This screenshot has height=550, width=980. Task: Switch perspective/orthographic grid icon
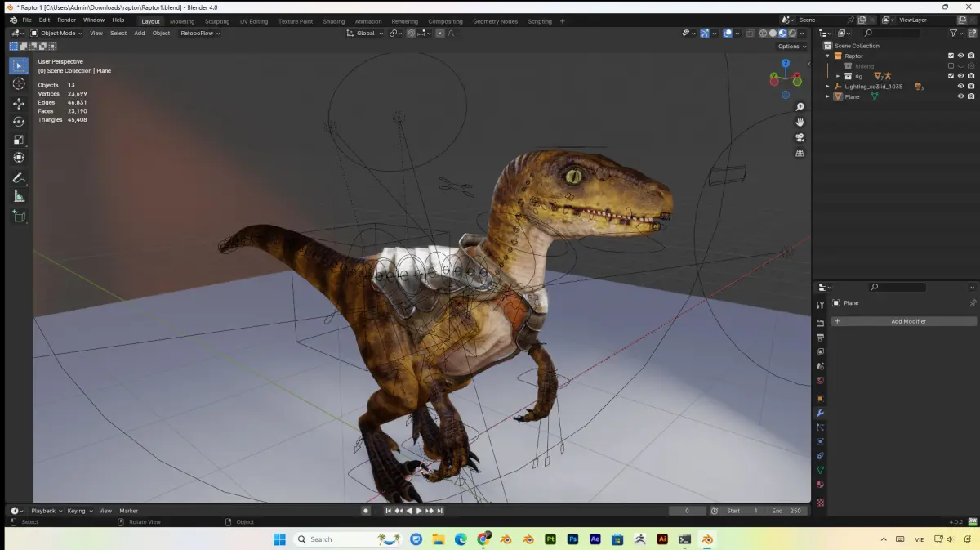coord(800,153)
